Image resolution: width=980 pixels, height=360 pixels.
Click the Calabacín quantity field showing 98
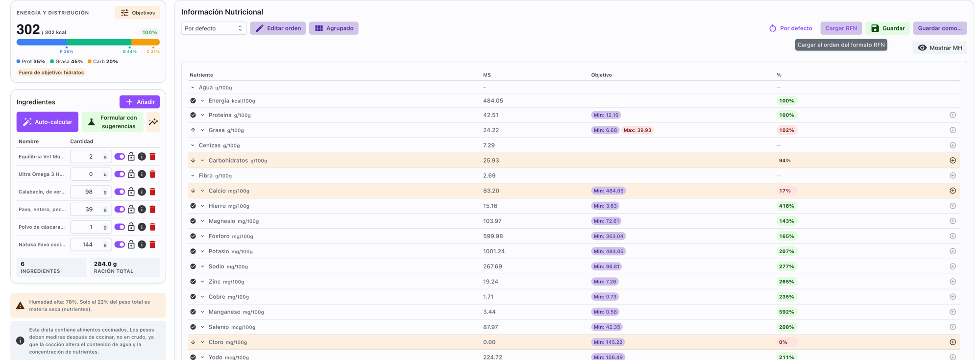(x=91, y=192)
